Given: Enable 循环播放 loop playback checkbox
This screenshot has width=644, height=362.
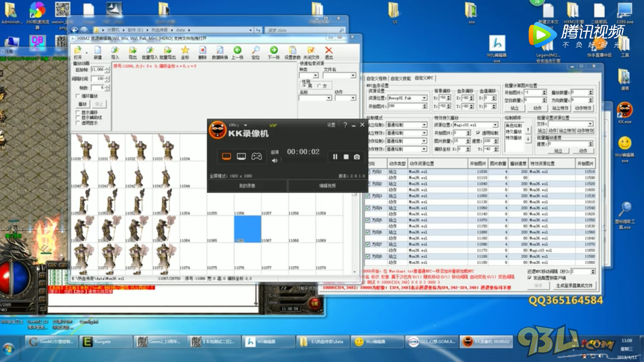Looking at the screenshot, I should pyautogui.click(x=78, y=96).
